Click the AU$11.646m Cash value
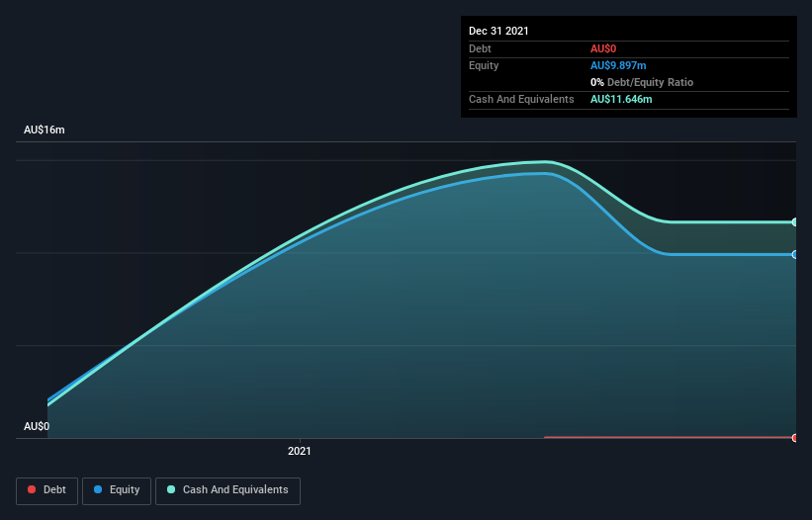This screenshot has height=520, width=812. [x=621, y=99]
